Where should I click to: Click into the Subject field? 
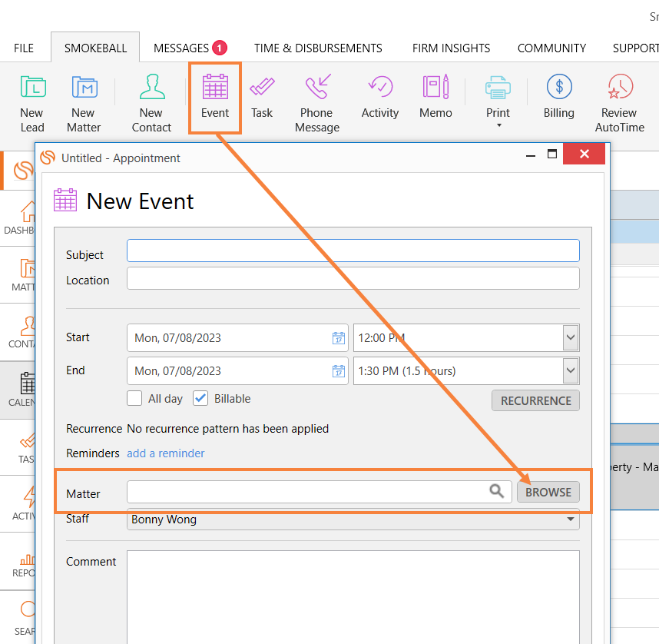(353, 251)
